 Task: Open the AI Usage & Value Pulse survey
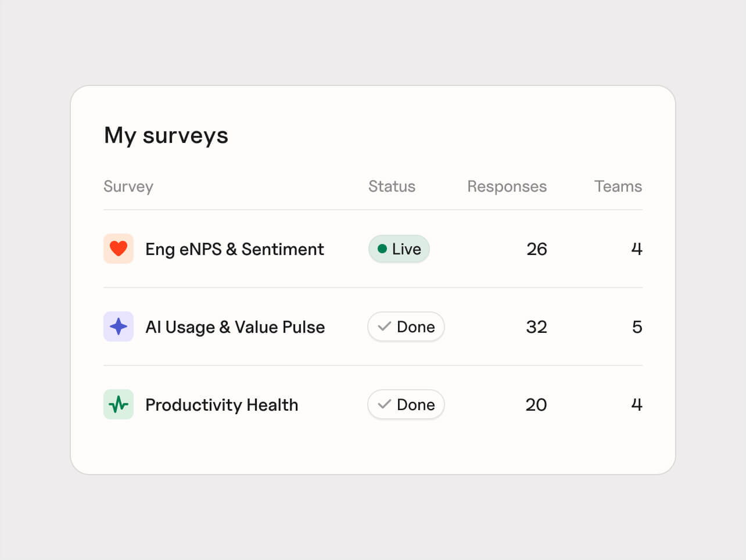coord(235,327)
